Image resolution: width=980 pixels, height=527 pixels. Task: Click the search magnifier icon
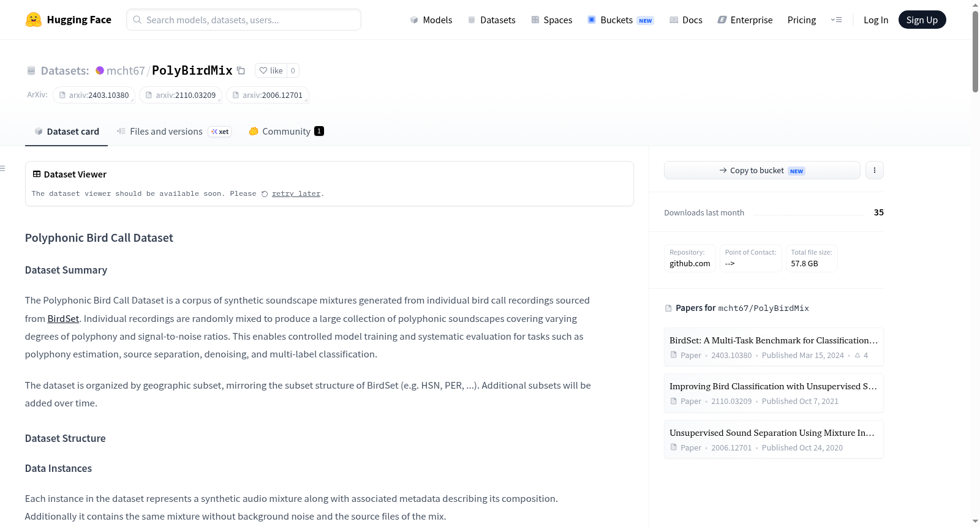[138, 20]
